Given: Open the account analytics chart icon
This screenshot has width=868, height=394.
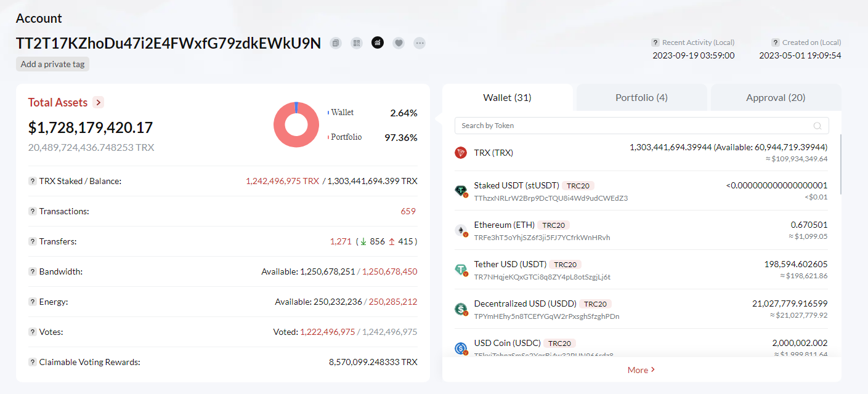Looking at the screenshot, I should [378, 43].
